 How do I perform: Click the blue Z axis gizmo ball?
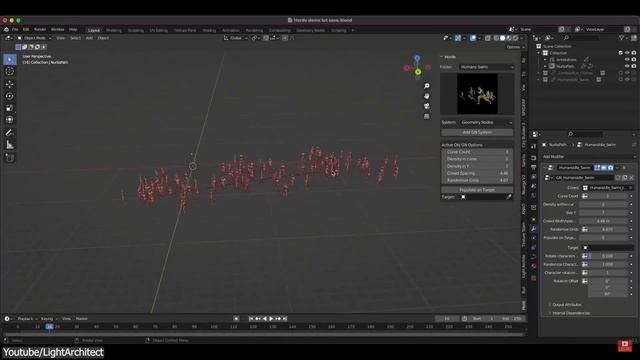point(417,58)
